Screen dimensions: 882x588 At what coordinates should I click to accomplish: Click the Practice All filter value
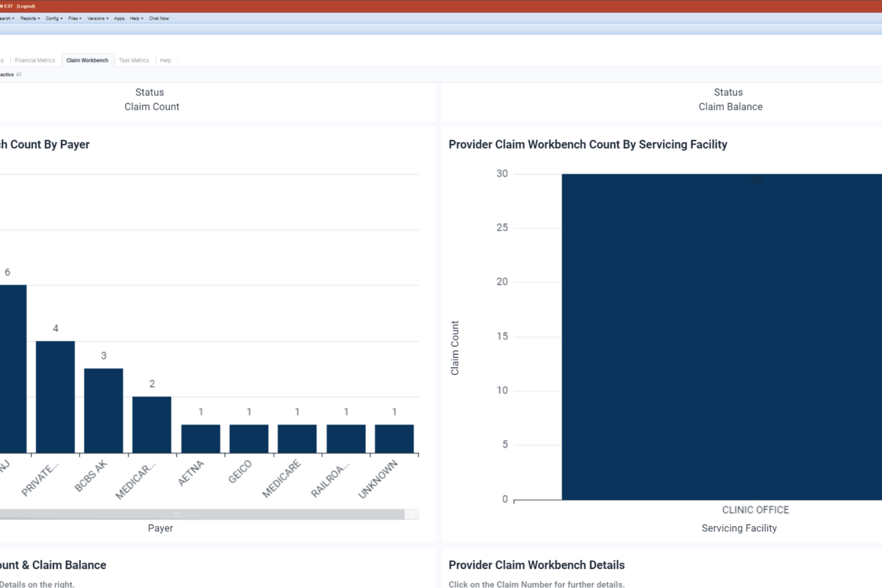coord(18,74)
